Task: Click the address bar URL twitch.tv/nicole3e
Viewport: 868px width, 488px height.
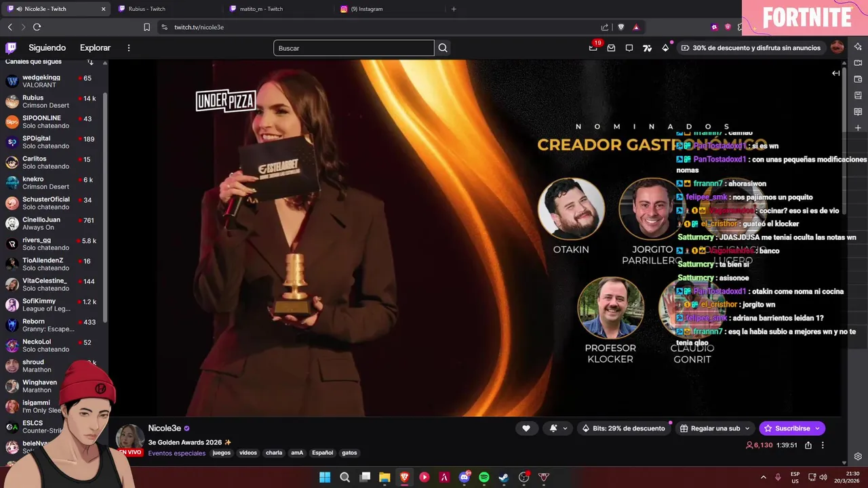Action: (x=199, y=27)
